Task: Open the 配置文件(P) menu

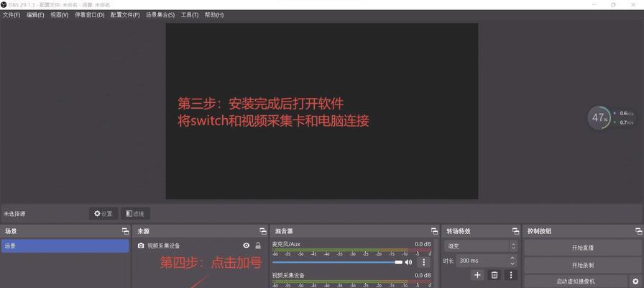Action: pyautogui.click(x=125, y=15)
